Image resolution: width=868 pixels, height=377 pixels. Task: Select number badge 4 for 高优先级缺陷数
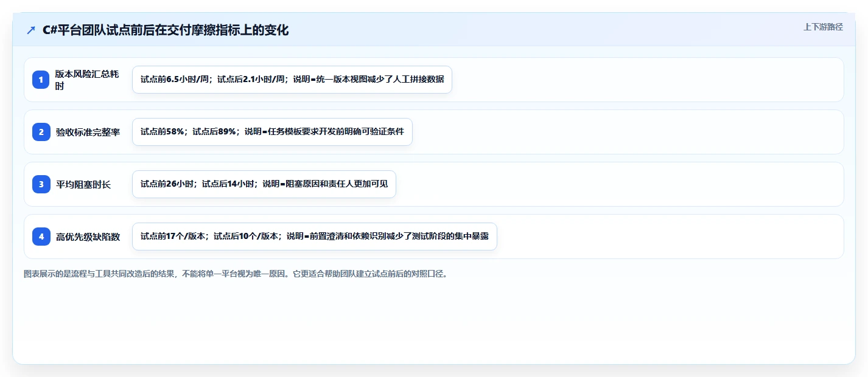(x=41, y=237)
